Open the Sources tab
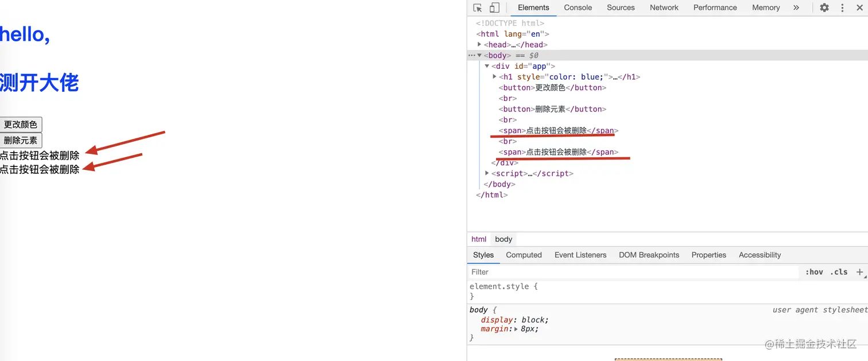The height and width of the screenshot is (361, 868). coord(621,8)
